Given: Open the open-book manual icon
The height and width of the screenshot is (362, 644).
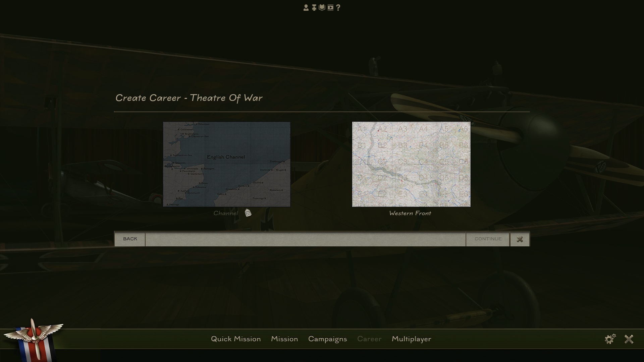Looking at the screenshot, I should [322, 8].
